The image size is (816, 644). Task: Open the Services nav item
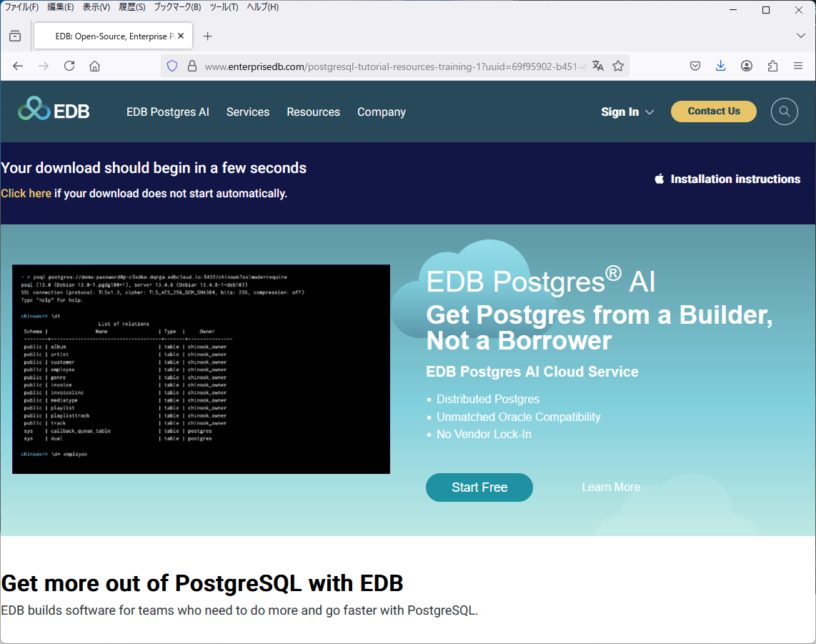pyautogui.click(x=248, y=112)
